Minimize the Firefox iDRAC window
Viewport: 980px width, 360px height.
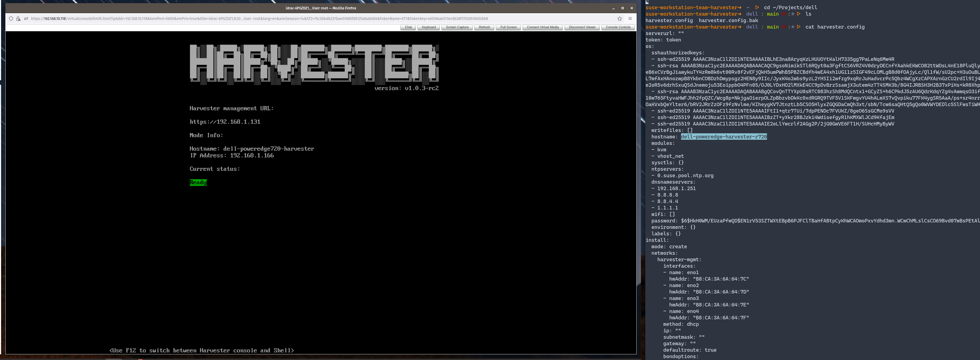click(x=613, y=8)
